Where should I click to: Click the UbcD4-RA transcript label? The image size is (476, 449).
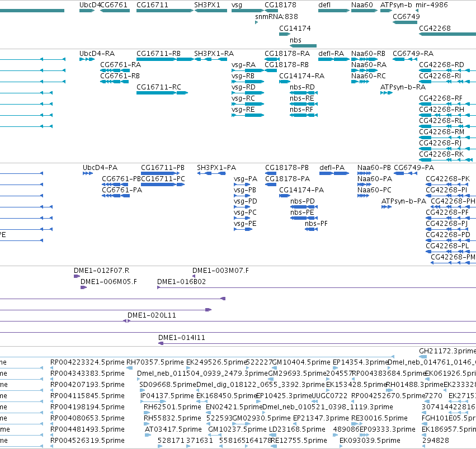(97, 53)
